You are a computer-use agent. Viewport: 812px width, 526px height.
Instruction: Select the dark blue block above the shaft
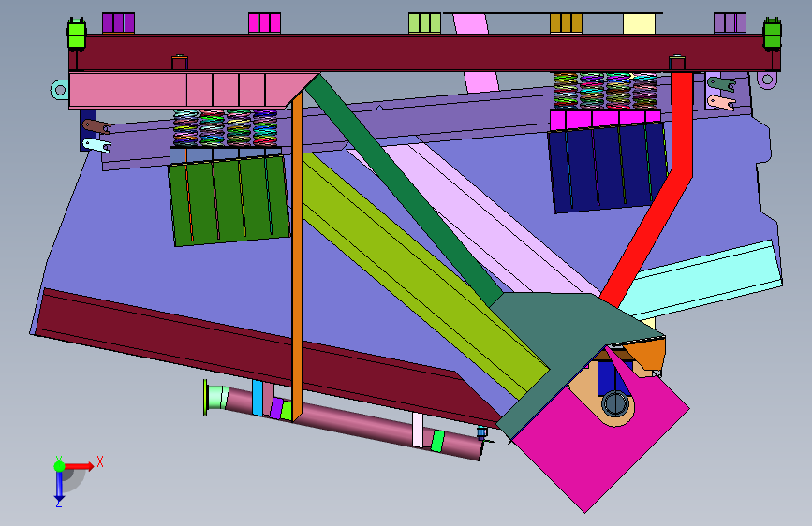606,378
